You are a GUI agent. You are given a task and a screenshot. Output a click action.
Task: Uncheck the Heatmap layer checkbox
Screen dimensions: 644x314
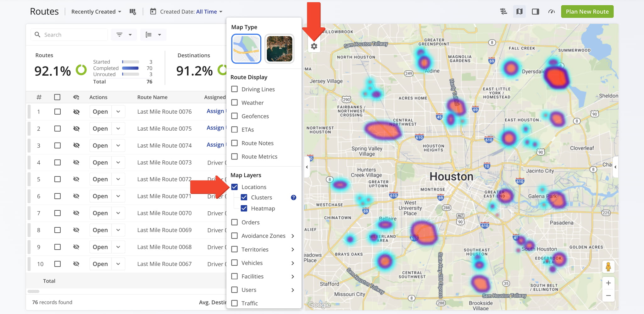[244, 208]
